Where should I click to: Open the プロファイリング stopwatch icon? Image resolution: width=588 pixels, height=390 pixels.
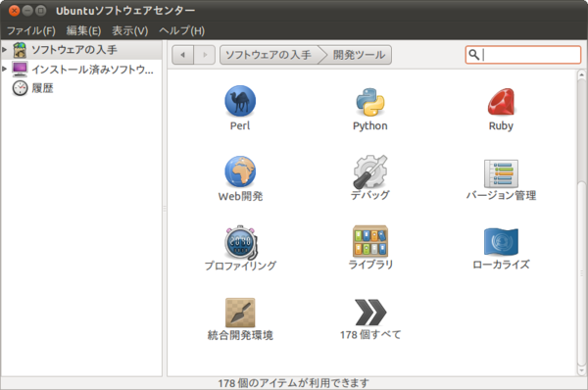(241, 242)
